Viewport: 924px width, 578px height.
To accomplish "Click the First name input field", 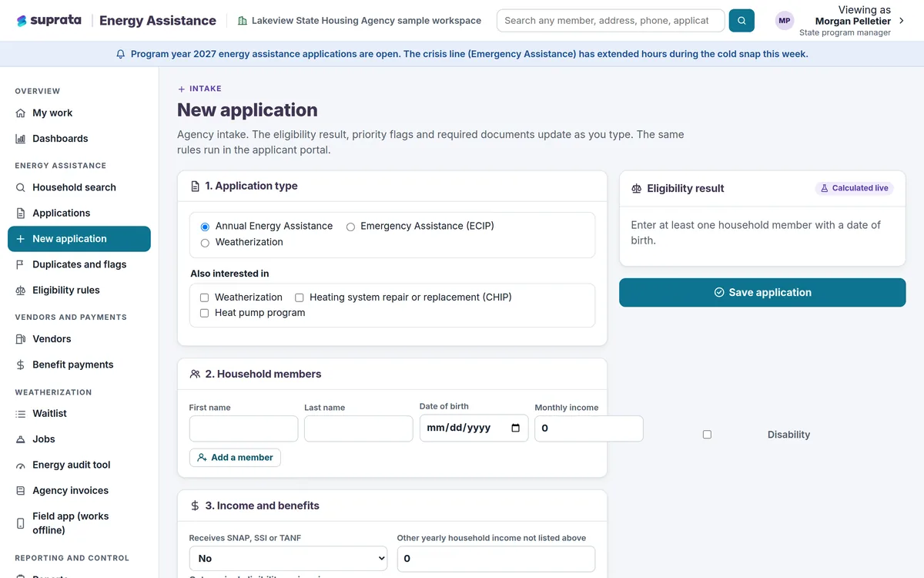I will tap(243, 429).
